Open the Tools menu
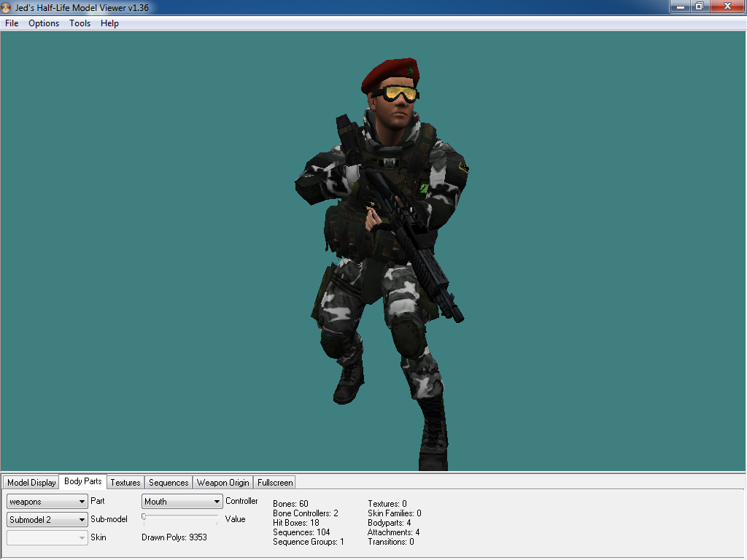Image resolution: width=747 pixels, height=560 pixels. [x=80, y=23]
